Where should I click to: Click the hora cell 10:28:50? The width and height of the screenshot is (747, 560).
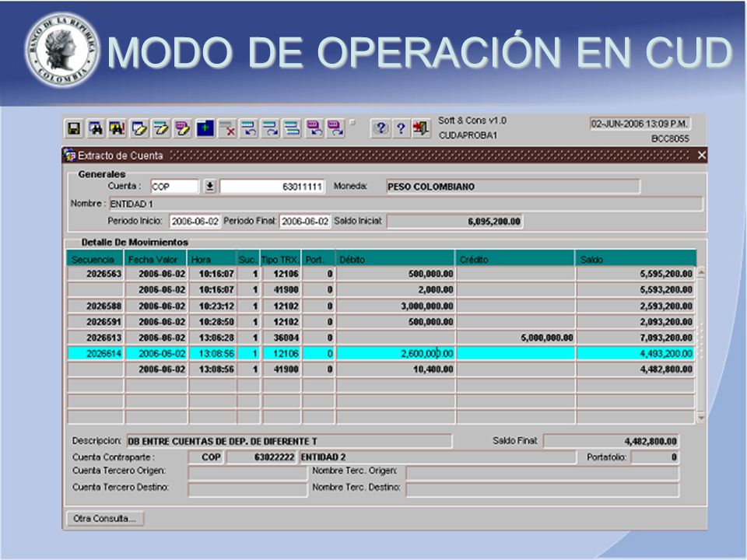(212, 322)
